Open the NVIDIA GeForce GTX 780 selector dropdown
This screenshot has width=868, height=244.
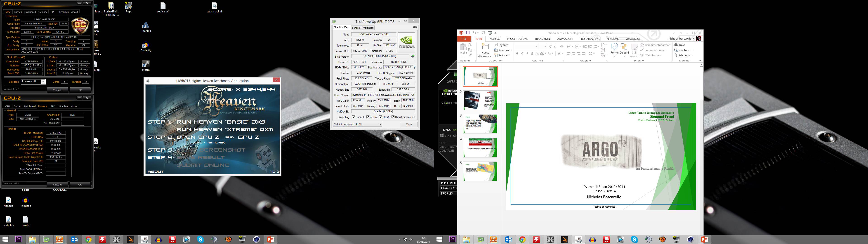coord(358,124)
